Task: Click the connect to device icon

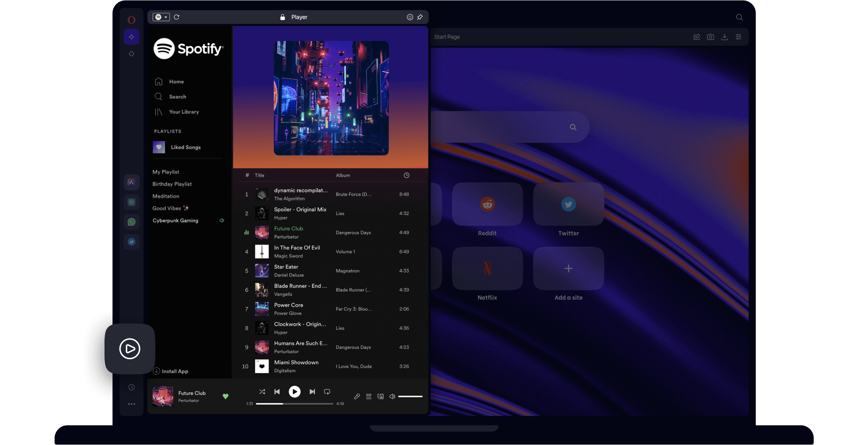Action: 381,396
